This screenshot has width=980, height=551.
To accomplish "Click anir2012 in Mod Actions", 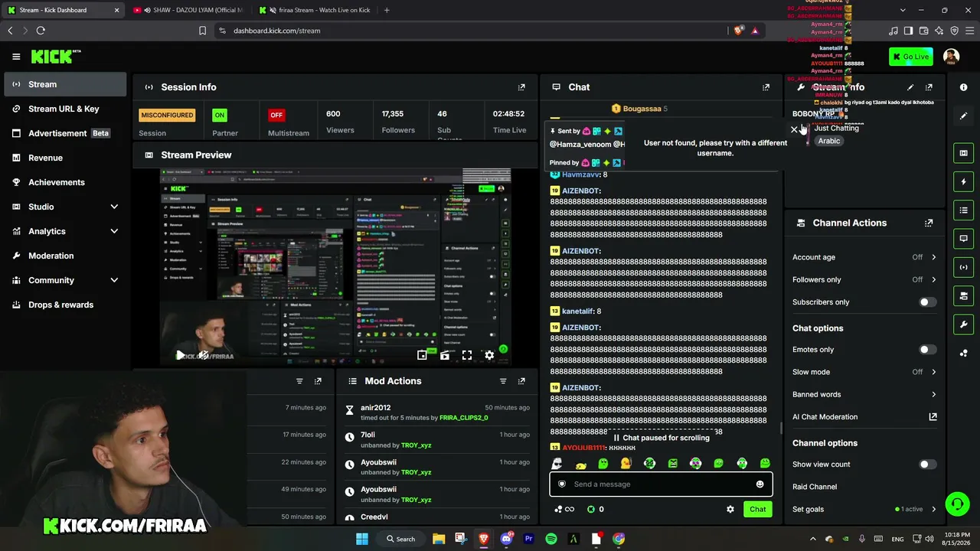I will point(375,408).
